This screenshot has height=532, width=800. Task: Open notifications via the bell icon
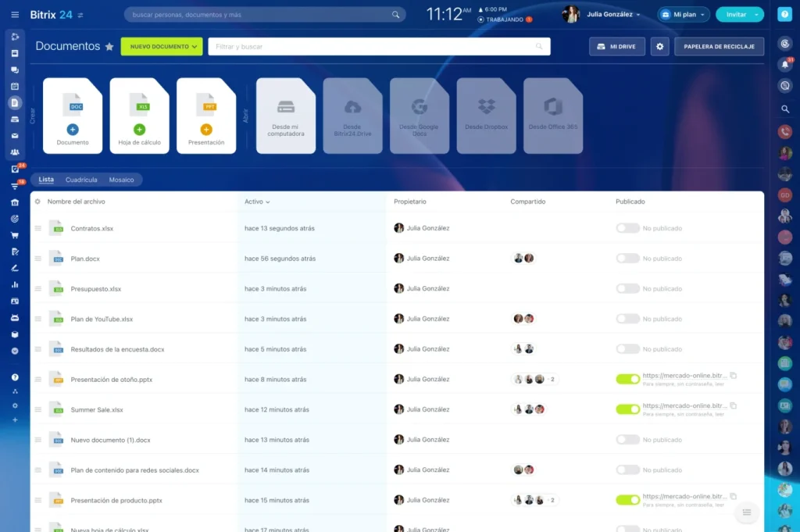pyautogui.click(x=785, y=62)
